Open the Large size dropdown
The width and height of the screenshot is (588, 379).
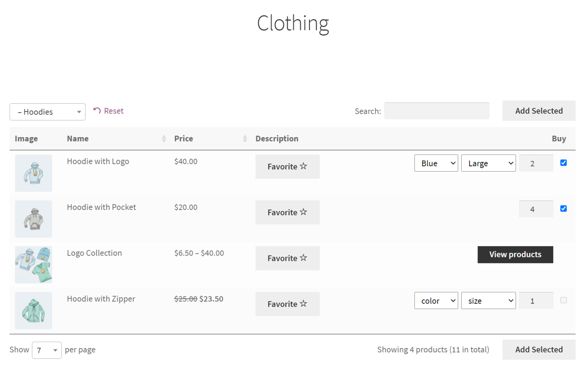(488, 163)
